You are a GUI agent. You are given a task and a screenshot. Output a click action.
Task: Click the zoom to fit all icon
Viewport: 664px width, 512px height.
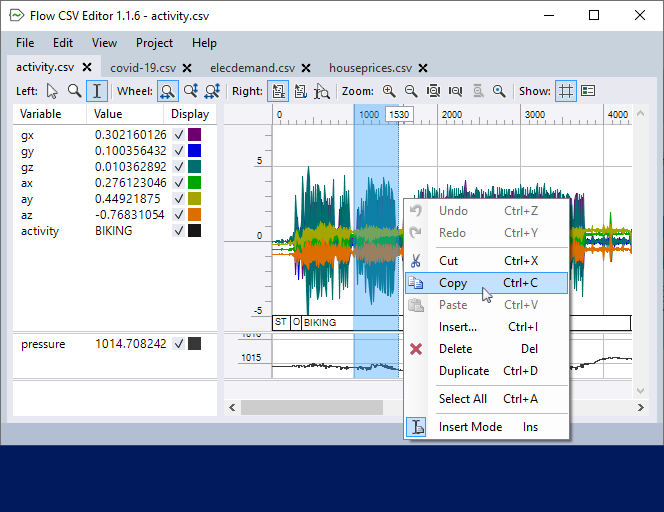[433, 91]
